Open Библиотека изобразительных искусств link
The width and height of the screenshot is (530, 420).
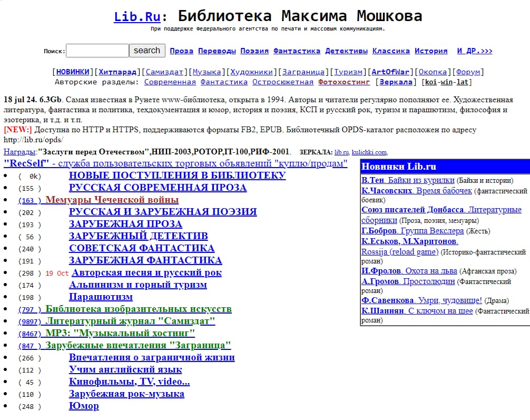[x=139, y=309]
